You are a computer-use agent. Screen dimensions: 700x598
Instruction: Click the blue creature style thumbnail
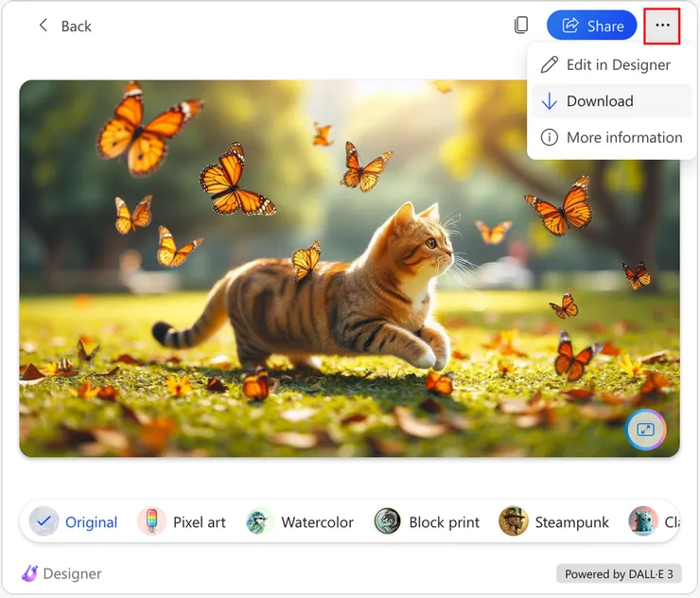pyautogui.click(x=643, y=520)
